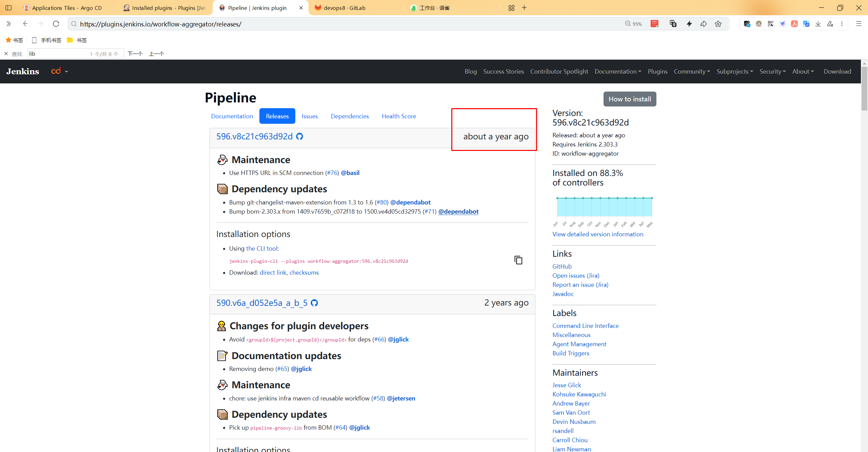This screenshot has height=452, width=868.
Task: Expand the Subprojects nav dropdown
Action: pyautogui.click(x=735, y=71)
